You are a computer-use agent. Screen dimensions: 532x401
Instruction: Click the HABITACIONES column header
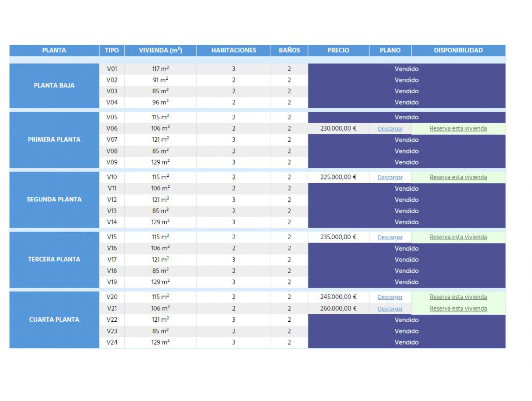tap(233, 50)
